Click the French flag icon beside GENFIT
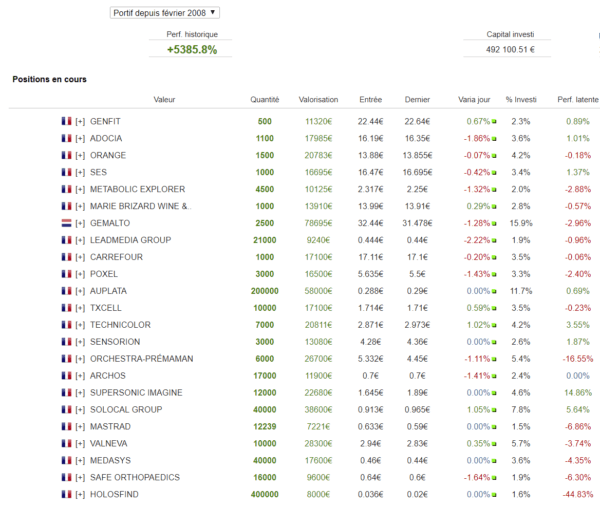Viewport: 600px width, 506px height. coord(66,121)
